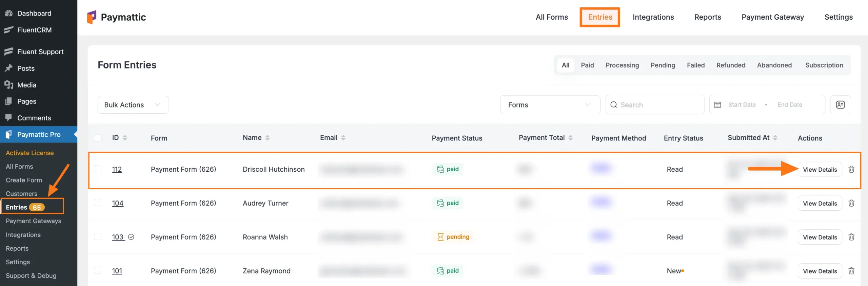Open calendar icon for date range
868x286 pixels.
(x=717, y=105)
